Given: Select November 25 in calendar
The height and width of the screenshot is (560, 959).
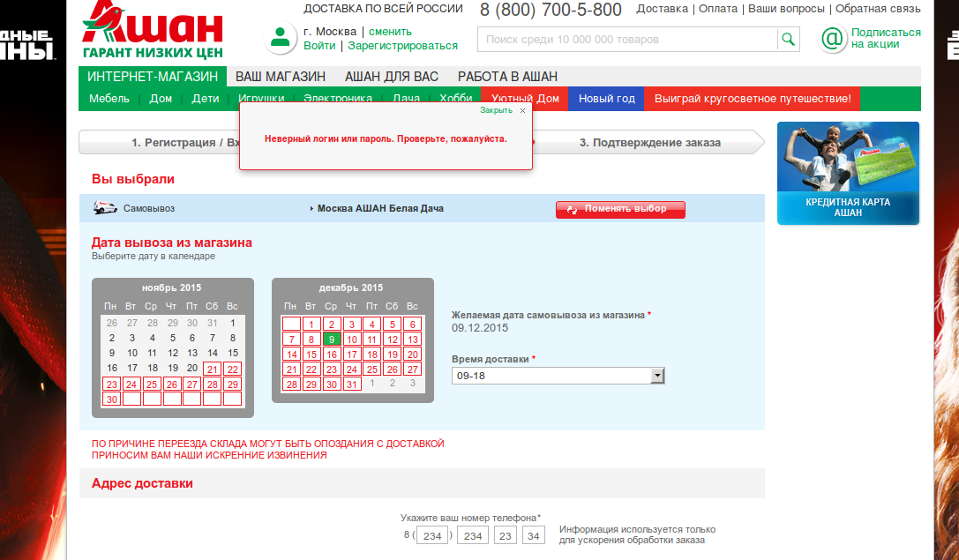Looking at the screenshot, I should click(152, 384).
